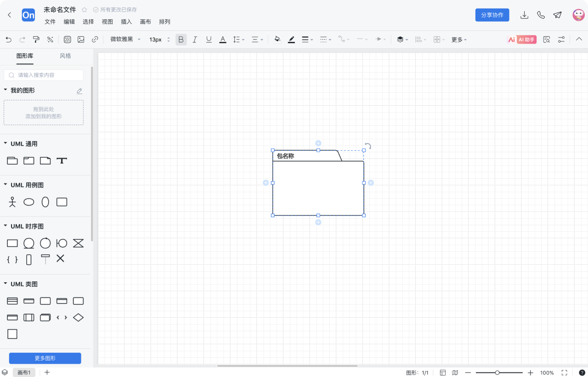
Task: Insert an image using the picture icon
Action: pyautogui.click(x=81, y=40)
